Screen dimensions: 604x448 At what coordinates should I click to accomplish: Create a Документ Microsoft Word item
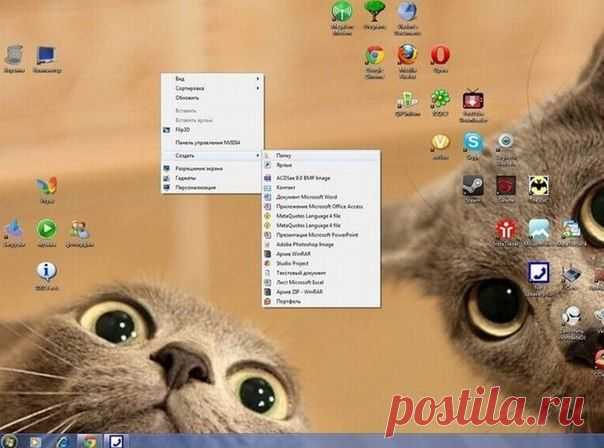point(307,197)
